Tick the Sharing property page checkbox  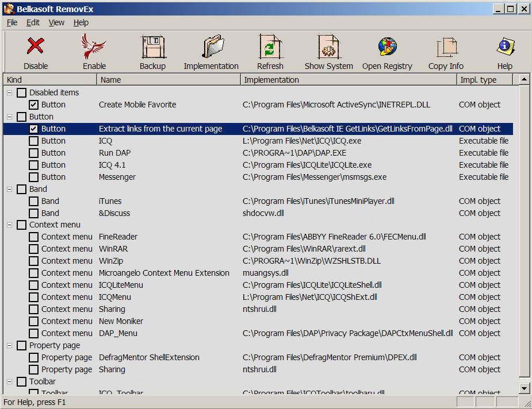(x=33, y=370)
